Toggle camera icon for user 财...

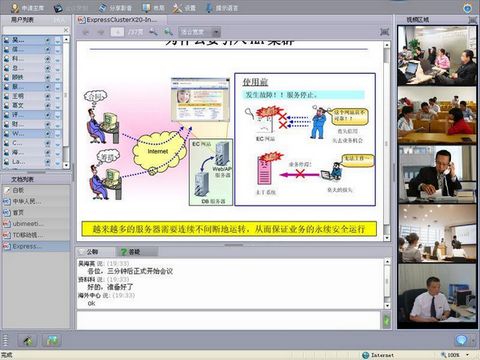pos(48,125)
